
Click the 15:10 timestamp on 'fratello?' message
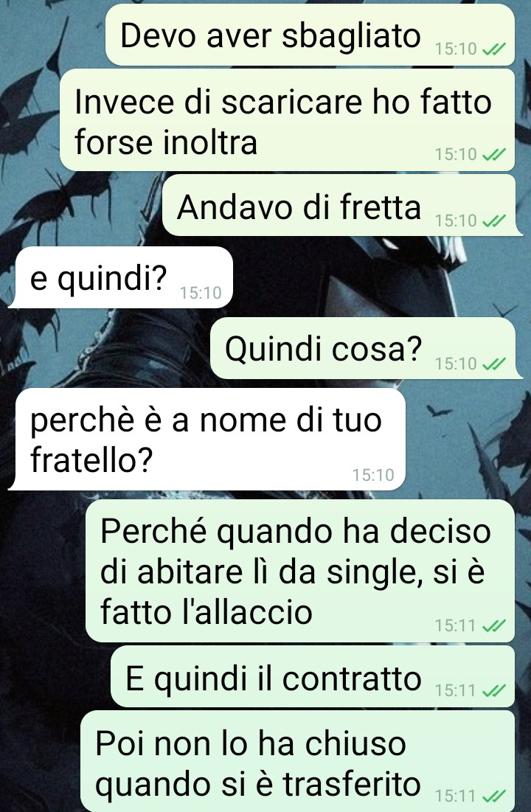click(x=373, y=475)
